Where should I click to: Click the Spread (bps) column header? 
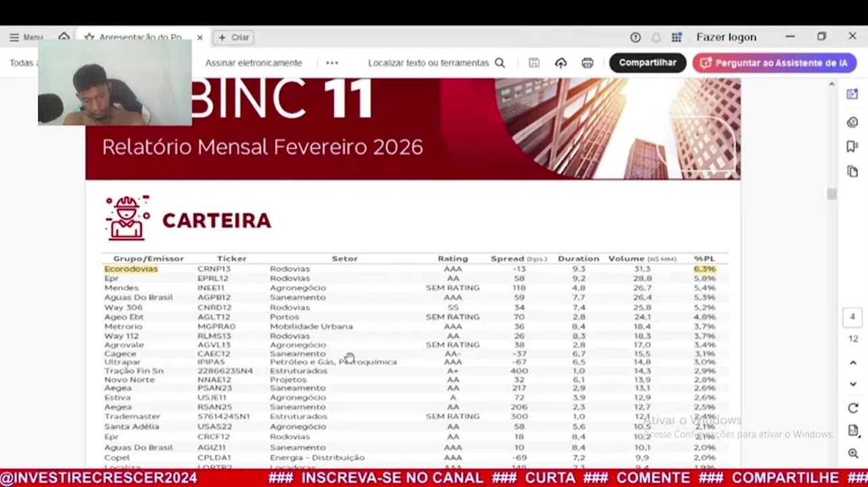point(519,258)
